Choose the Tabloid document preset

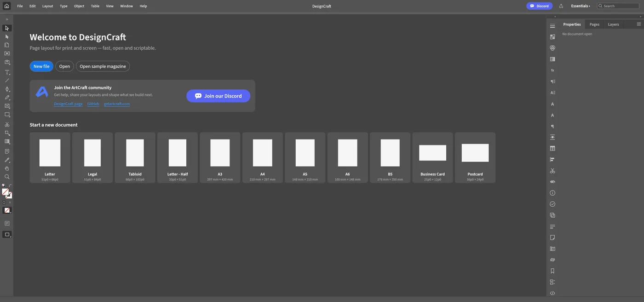click(135, 158)
